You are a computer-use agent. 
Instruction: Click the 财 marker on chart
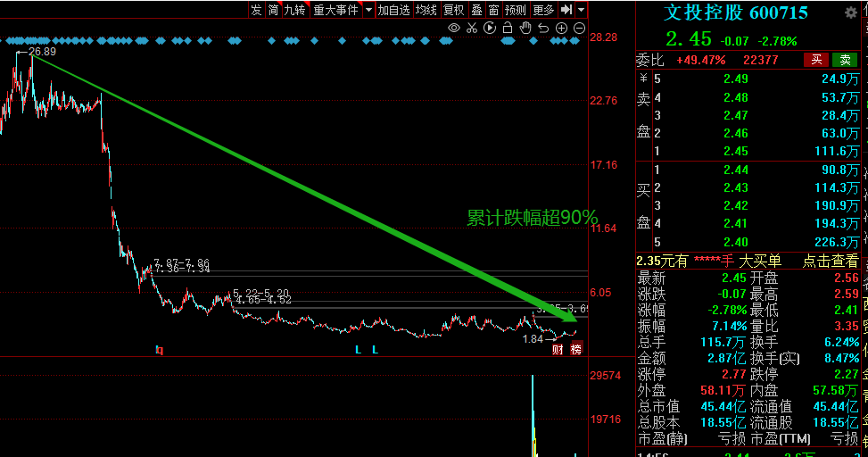[x=558, y=350]
